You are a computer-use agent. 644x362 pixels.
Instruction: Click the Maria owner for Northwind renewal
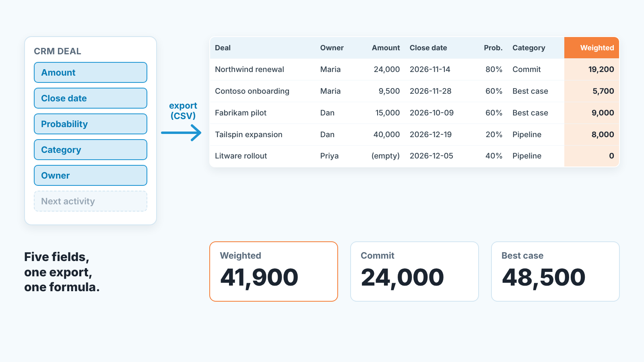[330, 69]
